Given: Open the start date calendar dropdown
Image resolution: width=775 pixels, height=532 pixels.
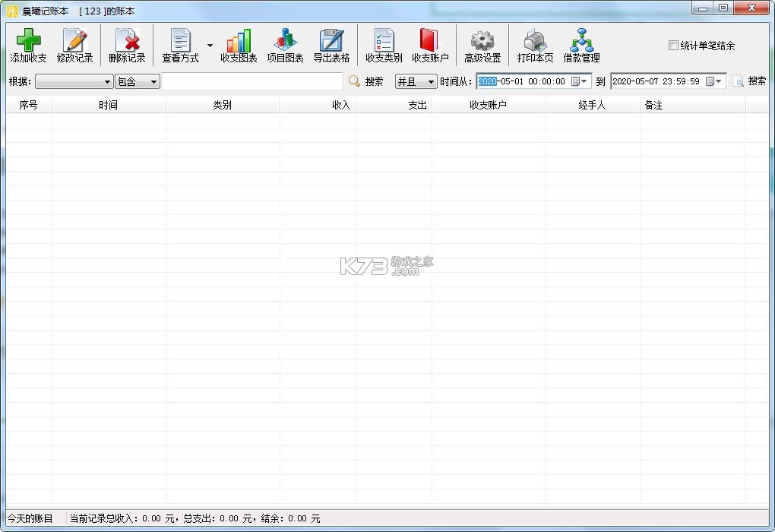Looking at the screenshot, I should pos(579,81).
